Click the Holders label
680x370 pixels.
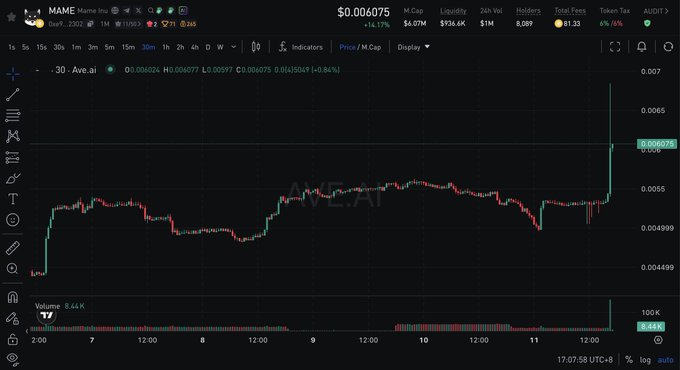[528, 11]
